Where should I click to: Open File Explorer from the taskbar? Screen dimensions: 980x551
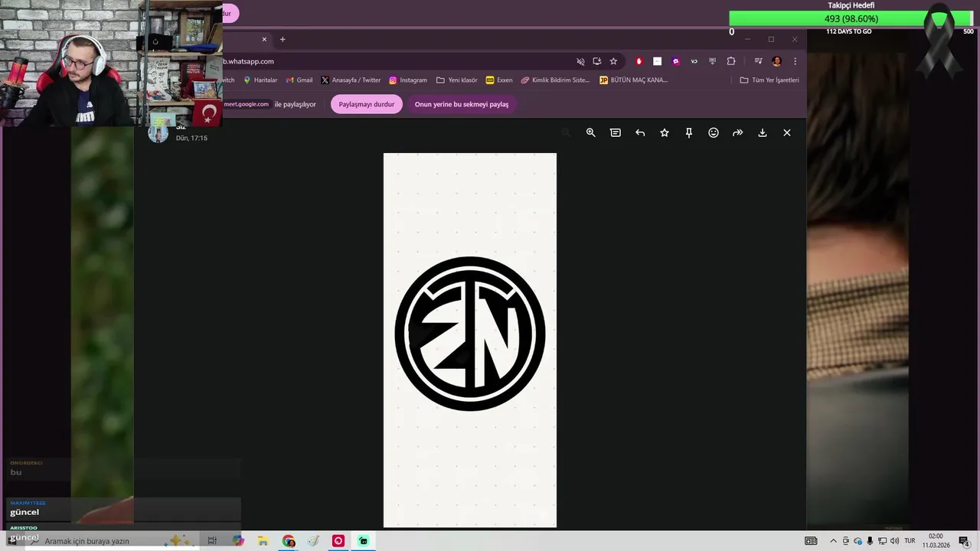263,541
